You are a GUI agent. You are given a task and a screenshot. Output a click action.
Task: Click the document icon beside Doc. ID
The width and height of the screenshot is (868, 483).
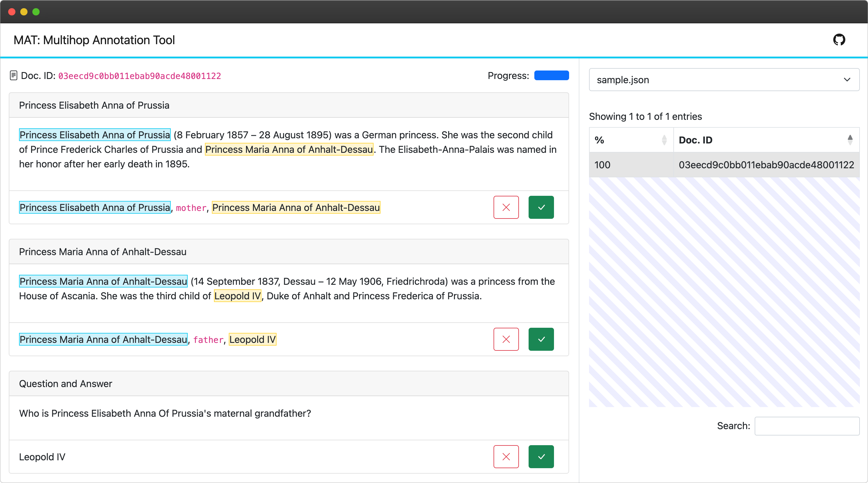pos(14,76)
